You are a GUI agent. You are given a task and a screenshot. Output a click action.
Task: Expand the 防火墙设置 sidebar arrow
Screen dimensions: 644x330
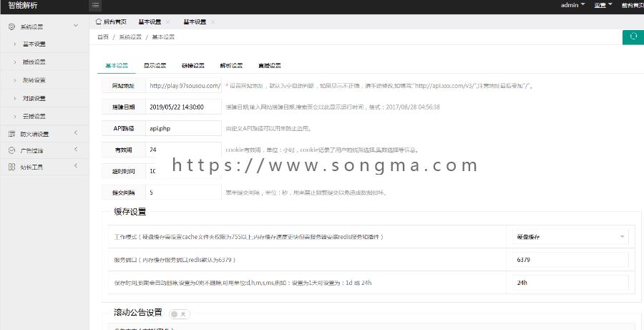click(x=76, y=132)
